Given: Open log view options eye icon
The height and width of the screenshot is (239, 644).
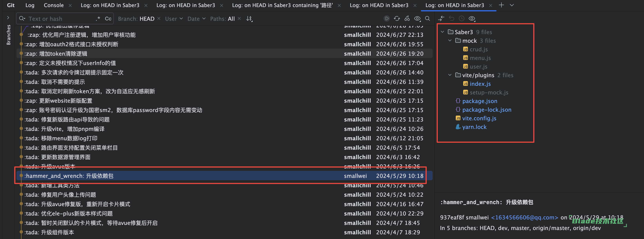Looking at the screenshot, I should (417, 18).
